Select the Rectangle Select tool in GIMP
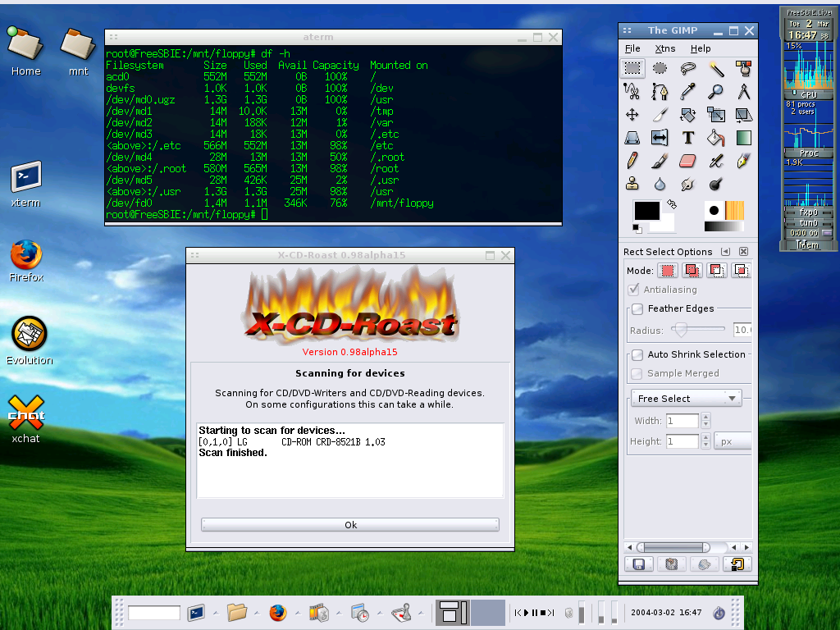 pos(632,69)
